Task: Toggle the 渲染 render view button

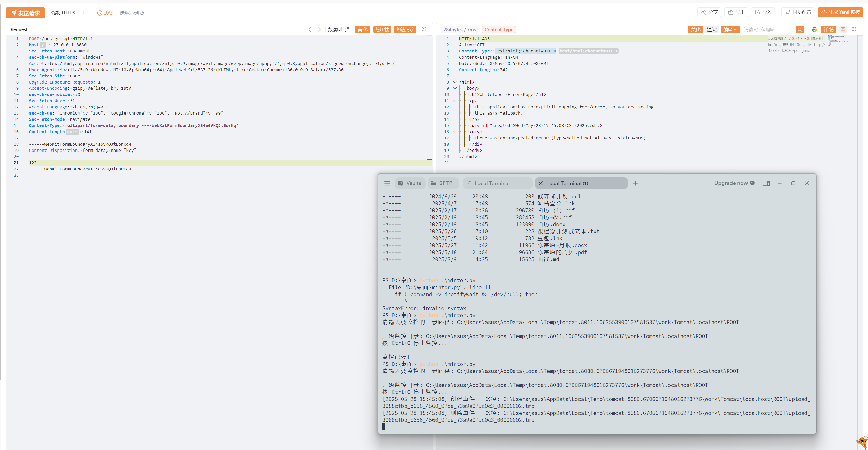Action: point(711,30)
